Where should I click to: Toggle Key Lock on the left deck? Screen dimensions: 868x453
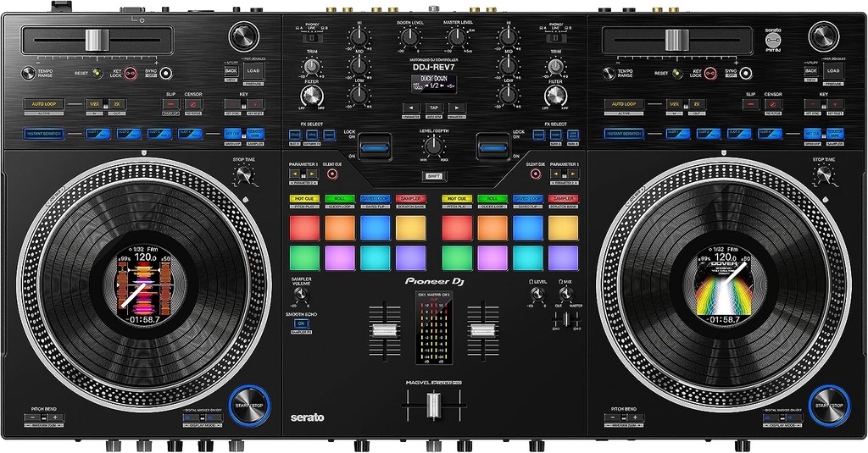click(131, 73)
